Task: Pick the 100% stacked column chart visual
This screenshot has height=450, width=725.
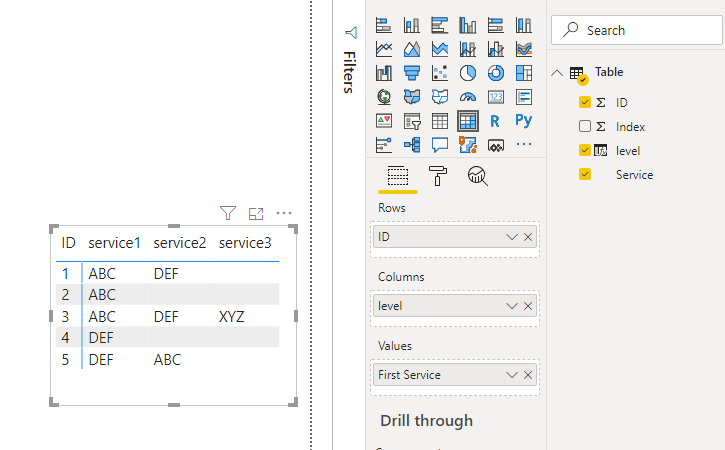Action: tap(523, 25)
